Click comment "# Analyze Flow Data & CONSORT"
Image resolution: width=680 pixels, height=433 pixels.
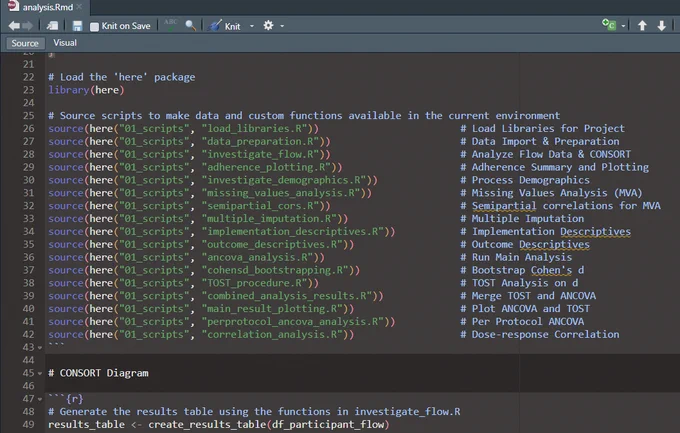(546, 154)
